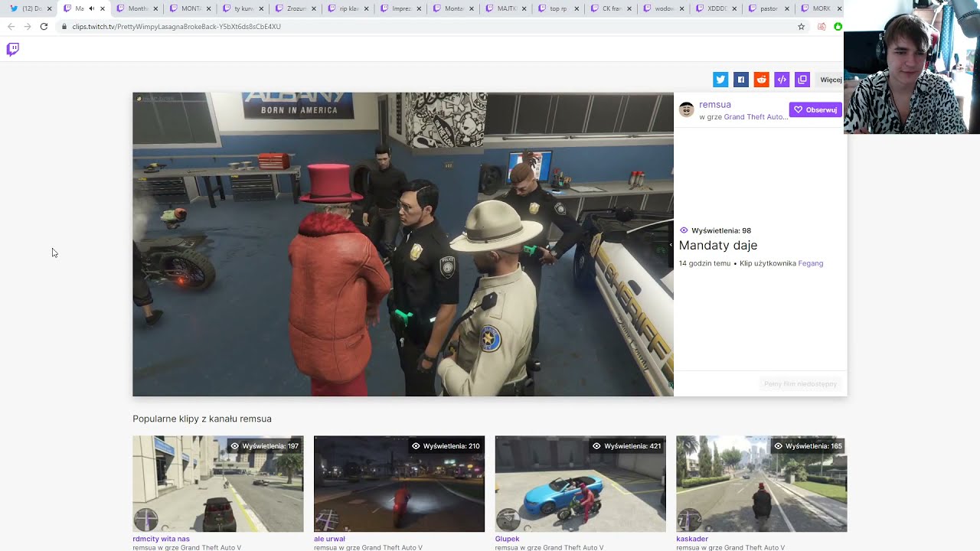Go back in the browser
Image resolution: width=980 pixels, height=551 pixels.
point(11,26)
